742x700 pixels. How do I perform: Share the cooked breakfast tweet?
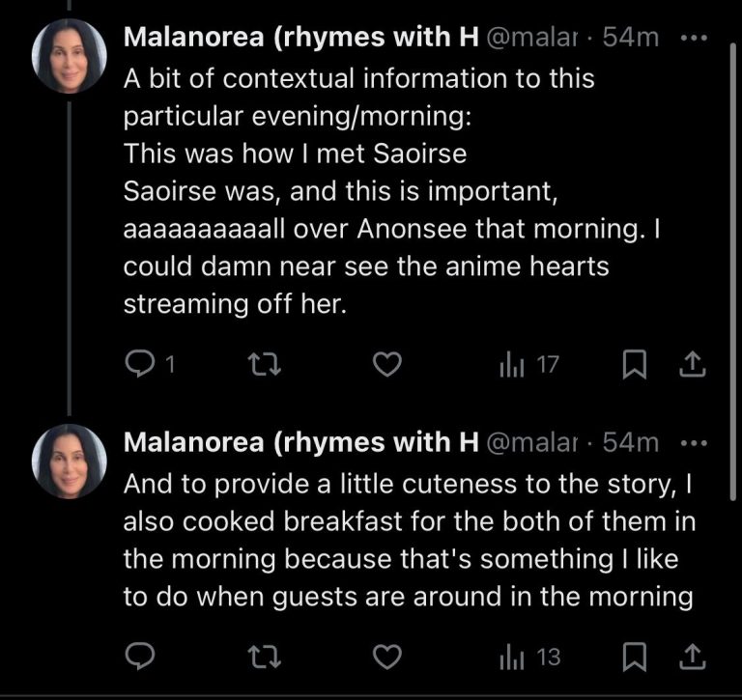point(694,657)
